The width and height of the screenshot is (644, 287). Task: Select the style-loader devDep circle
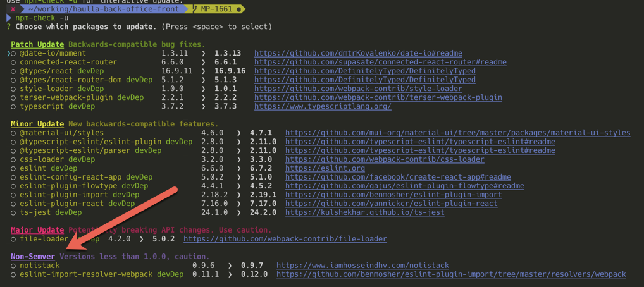pyautogui.click(x=13, y=89)
